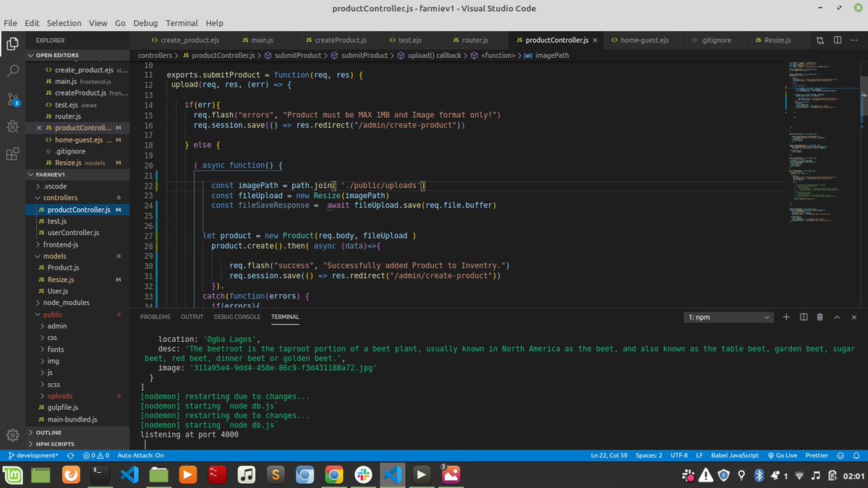Switch to the DEBUG CONSOLE panel tab
The image size is (868, 488).
(x=237, y=317)
